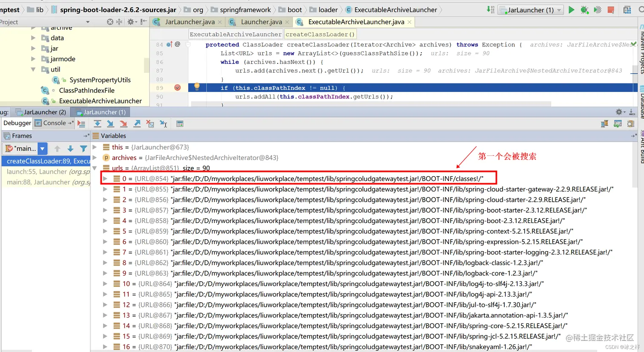Collapse all nodes in the Project panel
This screenshot has width=644, height=352.
119,22
